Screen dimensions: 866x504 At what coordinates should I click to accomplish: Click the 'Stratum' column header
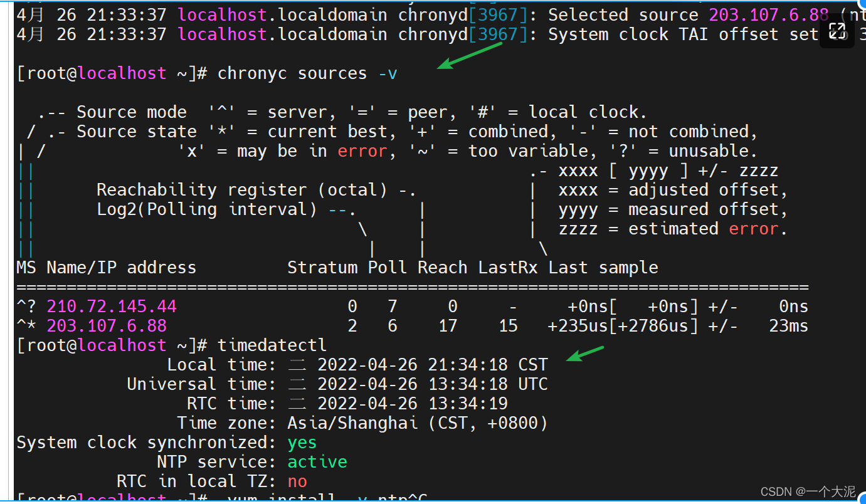[x=322, y=268]
